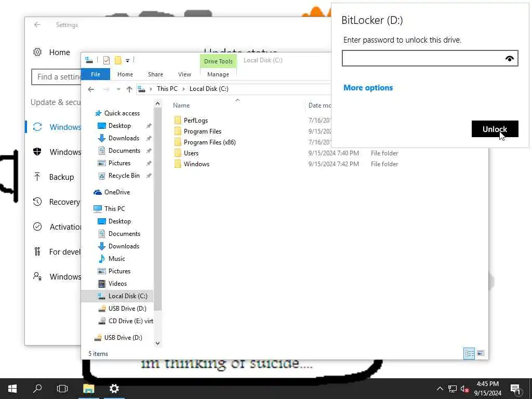Click the BitLocker password input field
Image resolution: width=532 pixels, height=399 pixels.
(x=430, y=58)
